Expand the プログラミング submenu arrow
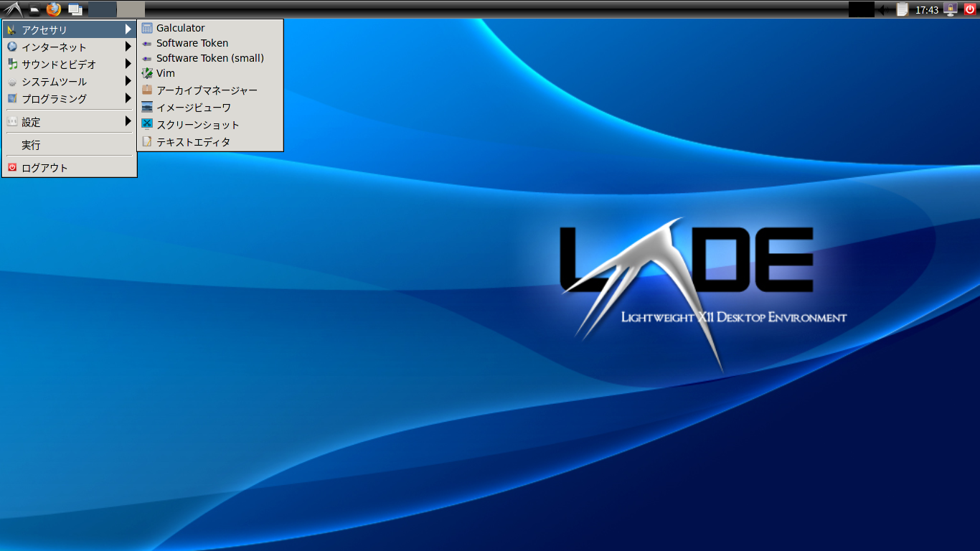Screen dimensions: 980x551 tap(128, 98)
